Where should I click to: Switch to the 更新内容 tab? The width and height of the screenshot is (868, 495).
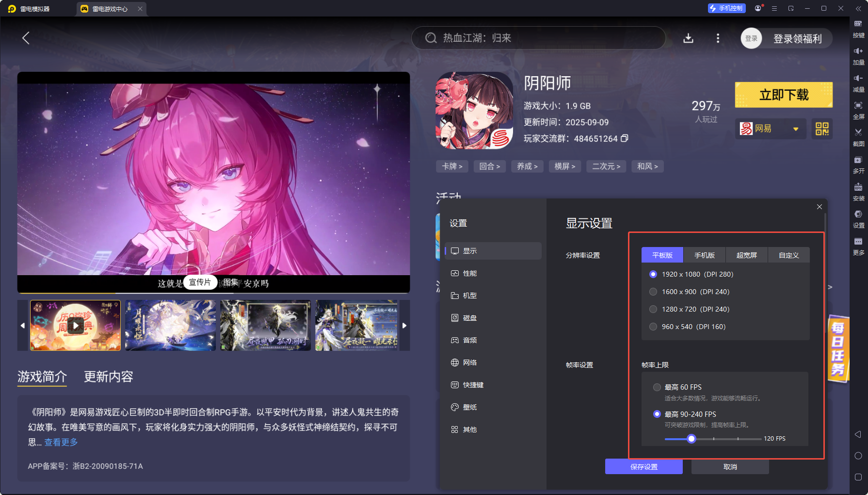[109, 377]
